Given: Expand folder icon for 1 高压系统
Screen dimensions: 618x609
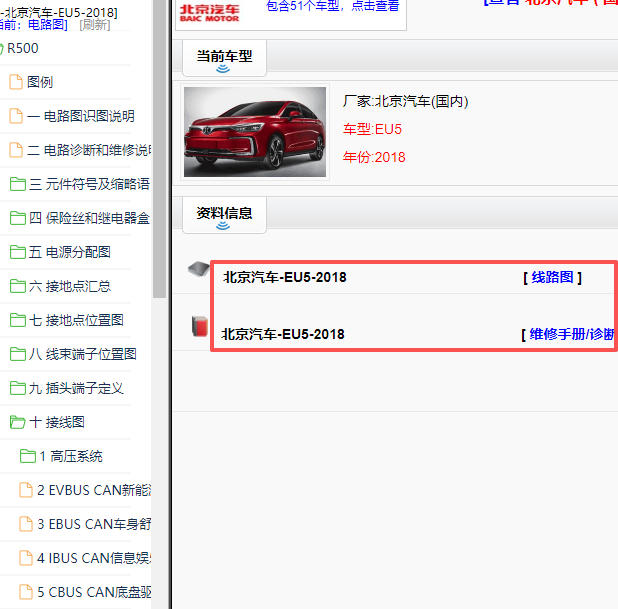Looking at the screenshot, I should [x=28, y=456].
